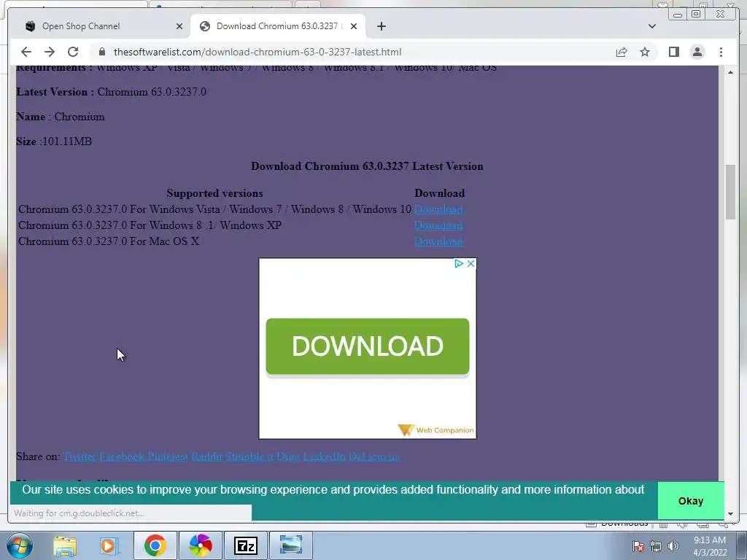This screenshot has height=560, width=747.
Task: Expand the tab search dropdown
Action: (652, 26)
